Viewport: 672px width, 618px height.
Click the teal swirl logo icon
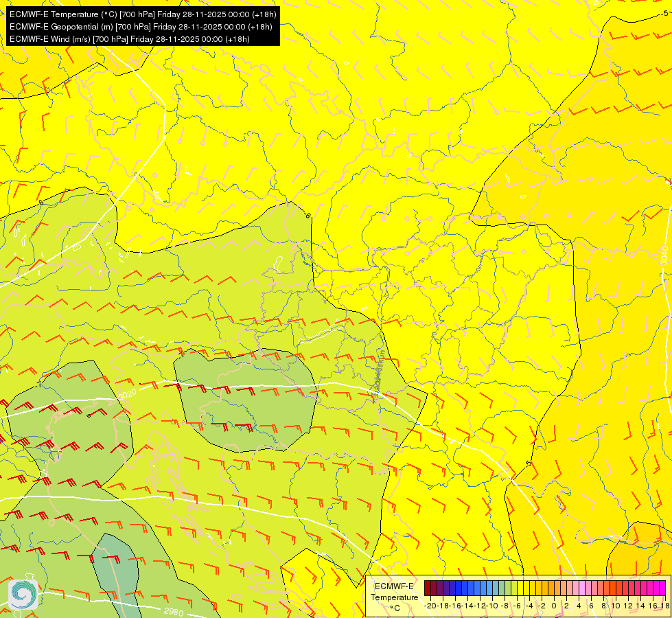[23, 594]
